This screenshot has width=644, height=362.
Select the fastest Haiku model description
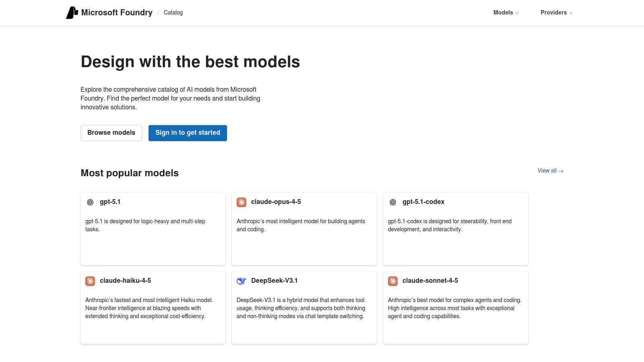[149, 308]
